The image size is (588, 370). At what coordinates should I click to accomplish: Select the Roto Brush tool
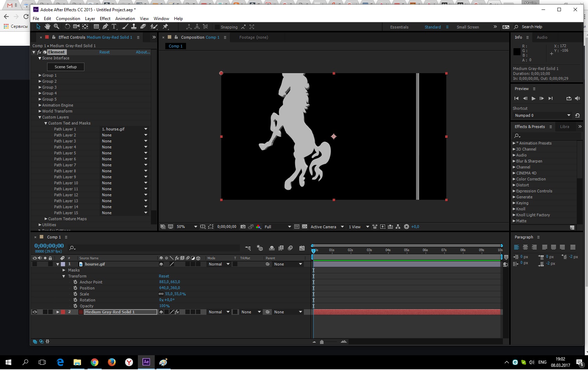click(x=154, y=27)
